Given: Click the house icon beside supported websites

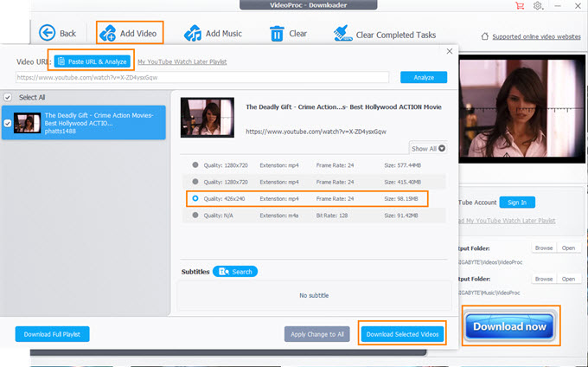Looking at the screenshot, I should click(485, 36).
